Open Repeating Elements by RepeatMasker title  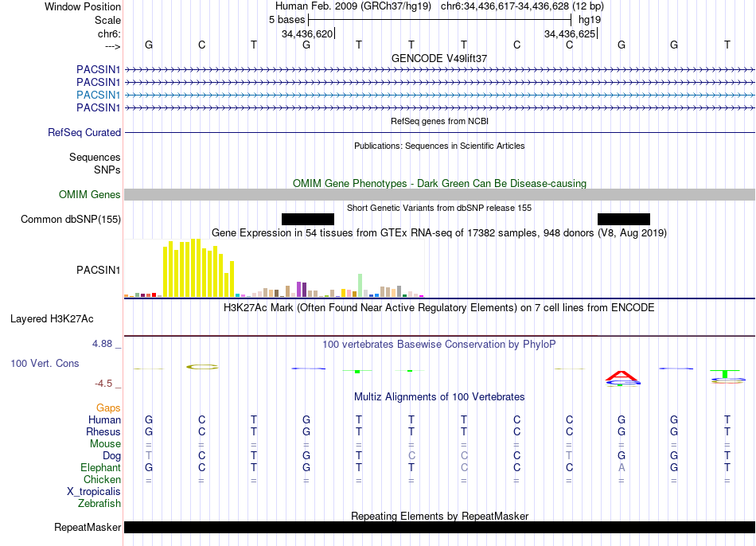[x=439, y=516]
